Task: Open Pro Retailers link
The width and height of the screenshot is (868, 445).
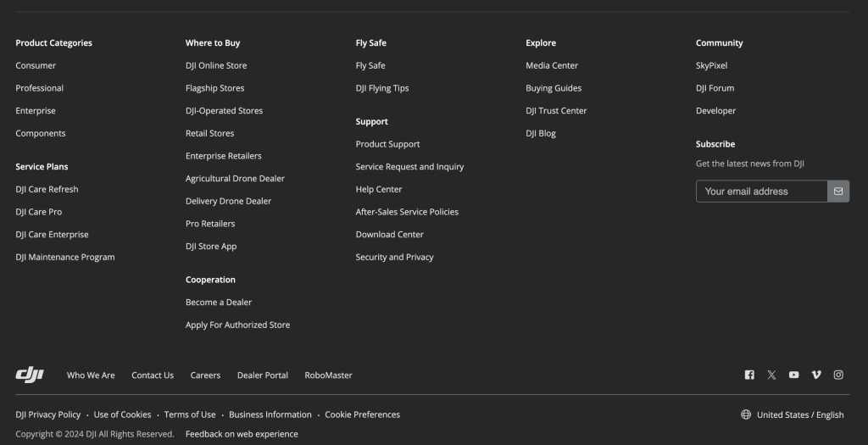Action: [210, 224]
